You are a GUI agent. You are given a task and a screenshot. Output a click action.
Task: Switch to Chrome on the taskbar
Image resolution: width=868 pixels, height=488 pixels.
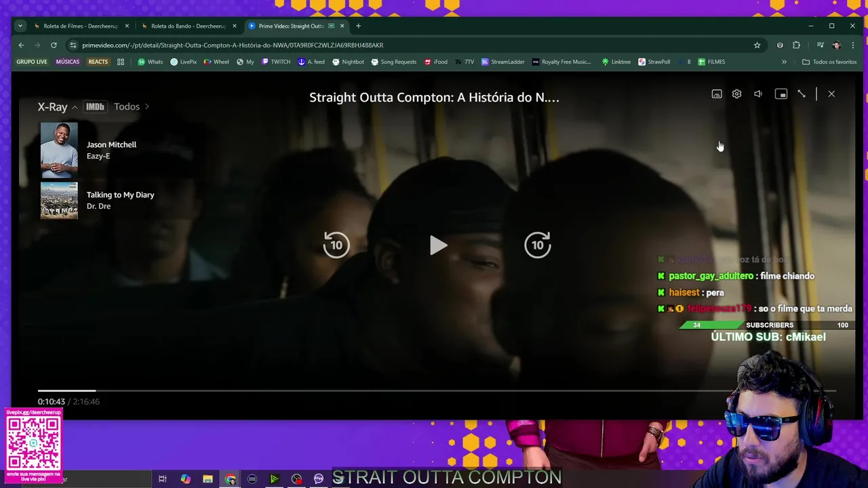click(230, 479)
